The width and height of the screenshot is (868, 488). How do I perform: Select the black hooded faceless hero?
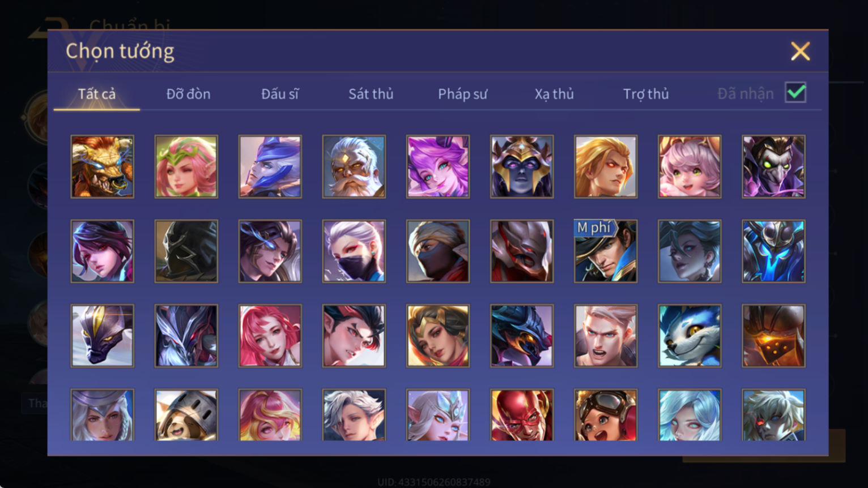[186, 251]
